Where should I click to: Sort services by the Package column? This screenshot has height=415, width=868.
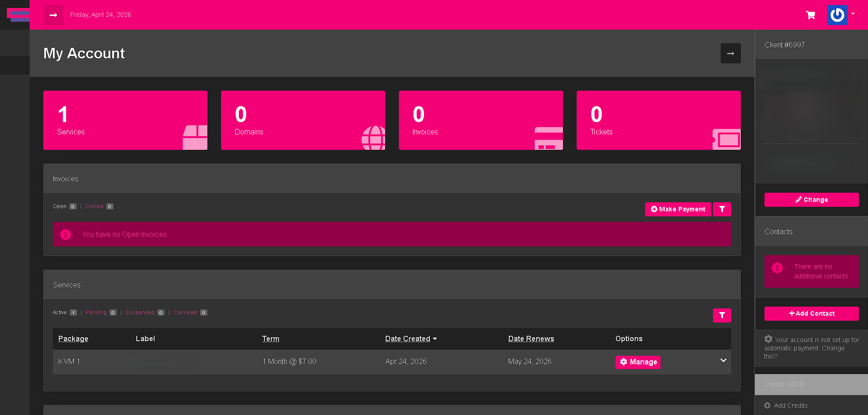tap(73, 338)
